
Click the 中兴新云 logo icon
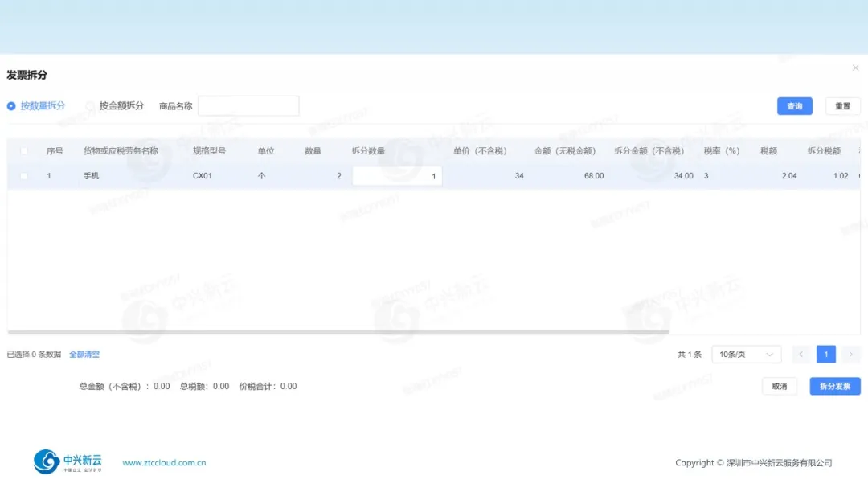point(47,461)
